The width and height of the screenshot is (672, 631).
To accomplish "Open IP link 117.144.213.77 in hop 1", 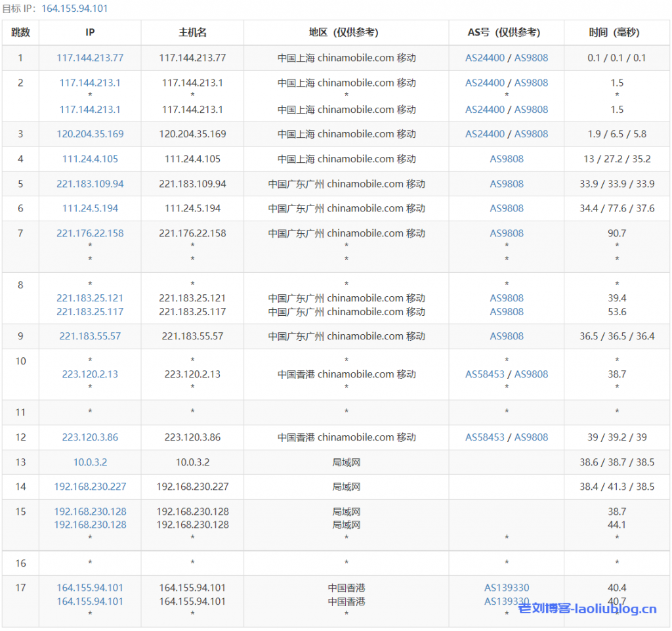I will point(90,58).
